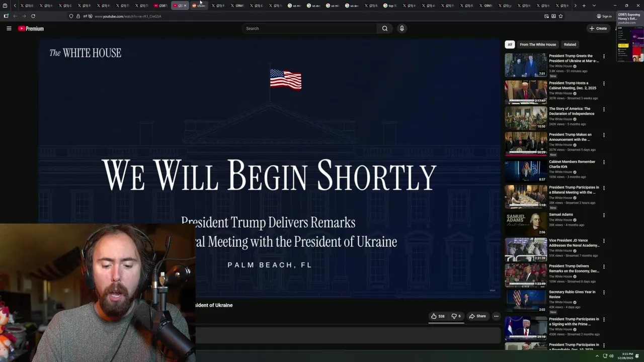Click the browser address bar URL
The width and height of the screenshot is (644, 362).
[128, 16]
